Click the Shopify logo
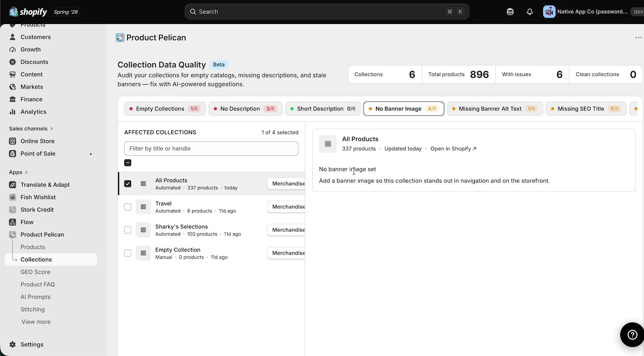 [x=28, y=12]
